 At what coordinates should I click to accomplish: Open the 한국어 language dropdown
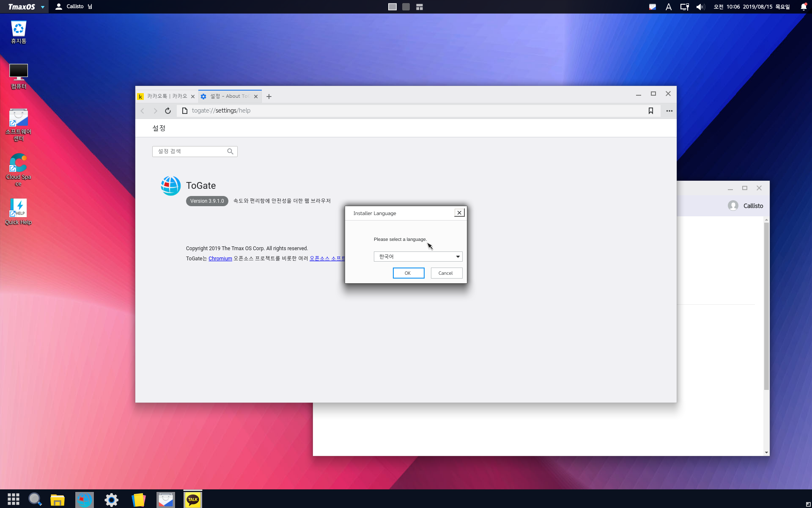418,257
